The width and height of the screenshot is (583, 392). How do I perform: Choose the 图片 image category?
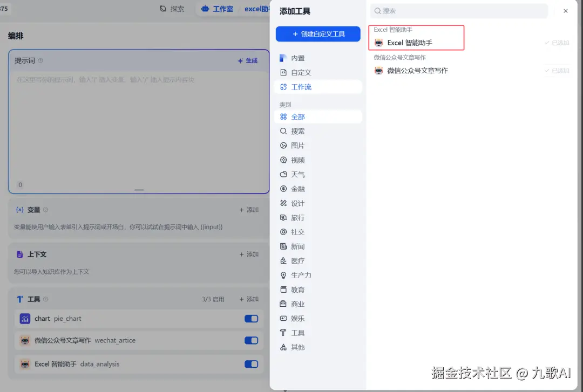point(318,146)
